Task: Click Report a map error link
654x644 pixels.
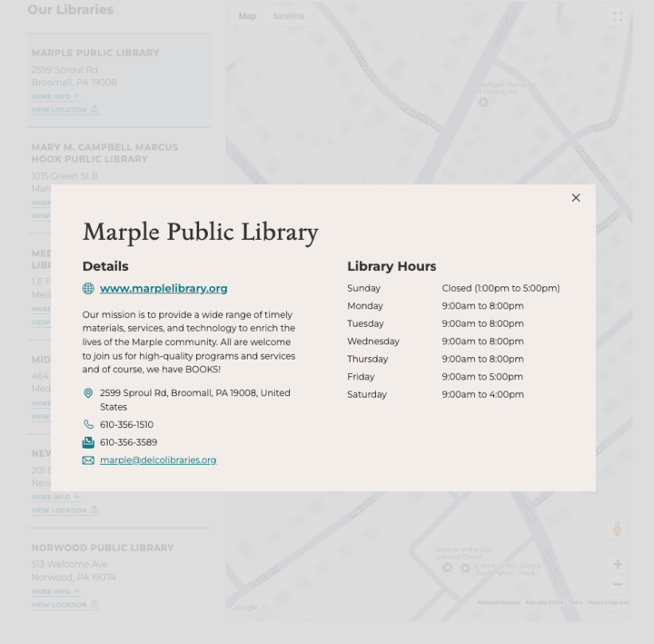Action: pos(609,602)
